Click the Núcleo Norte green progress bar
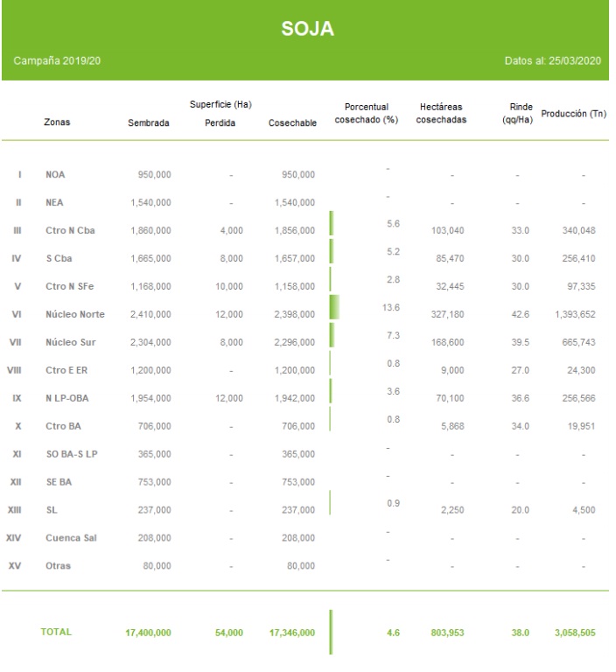This screenshot has height=672, width=616. coord(333,307)
